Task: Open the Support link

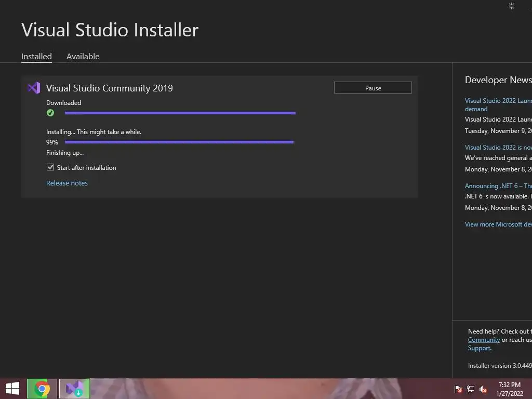Action: [x=479, y=348]
